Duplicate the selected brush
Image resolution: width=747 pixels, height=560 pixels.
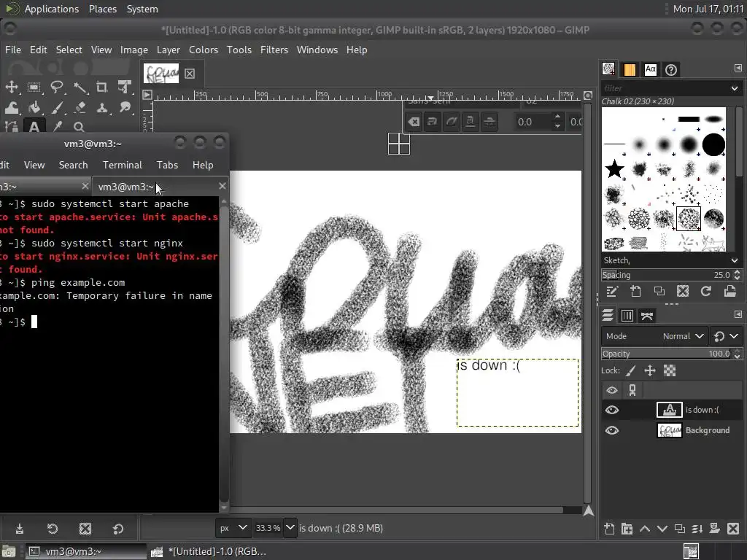[659, 292]
